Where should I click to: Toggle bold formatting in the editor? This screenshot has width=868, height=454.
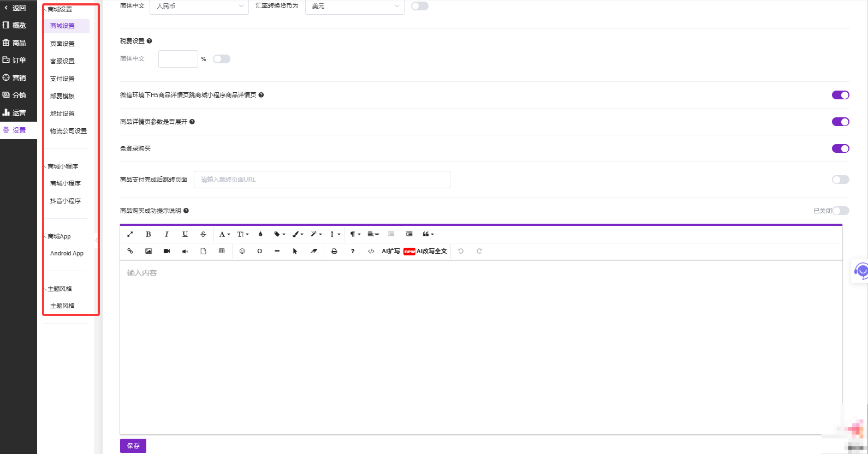tap(148, 234)
